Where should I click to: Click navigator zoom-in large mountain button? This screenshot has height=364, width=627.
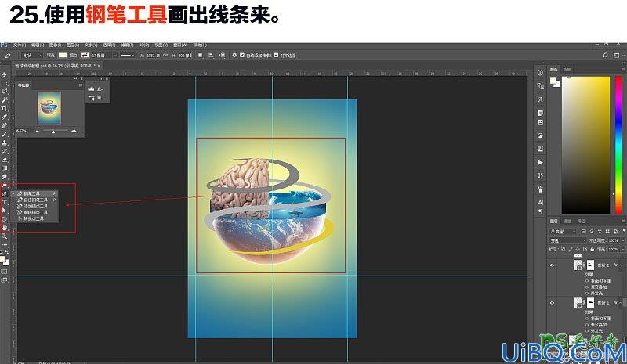coord(74,131)
